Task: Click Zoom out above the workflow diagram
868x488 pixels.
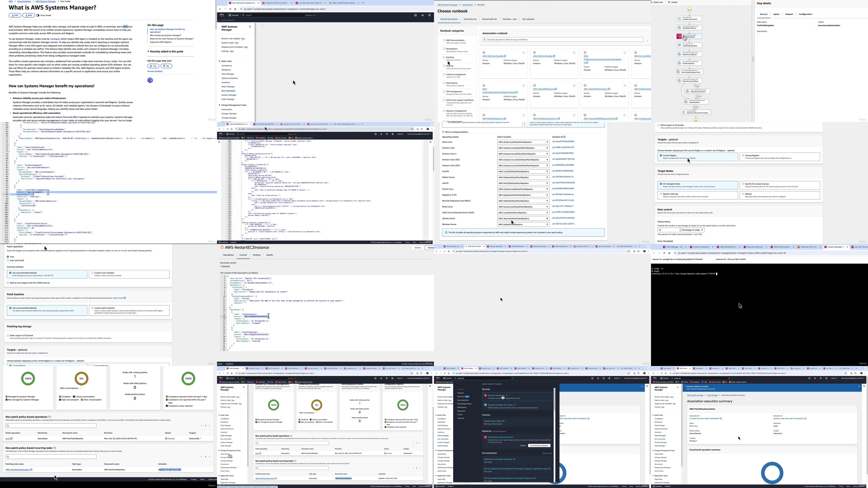Action: pyautogui.click(x=657, y=2)
